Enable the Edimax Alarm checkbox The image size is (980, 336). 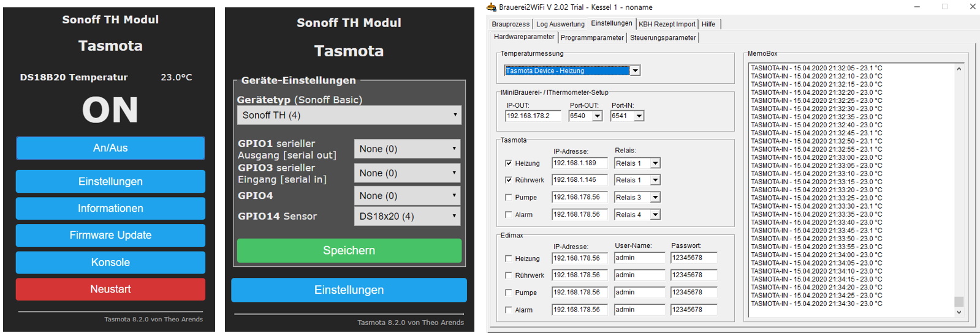coord(508,310)
